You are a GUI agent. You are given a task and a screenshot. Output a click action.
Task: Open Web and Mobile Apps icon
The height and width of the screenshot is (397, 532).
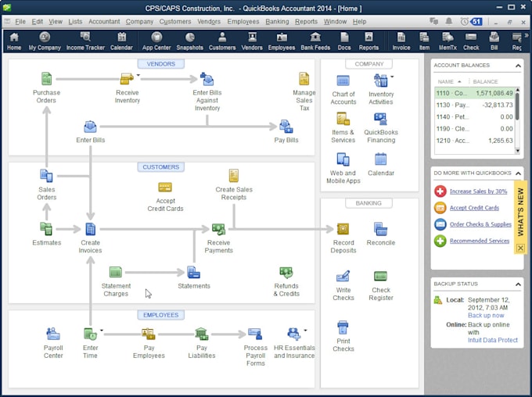[343, 159]
